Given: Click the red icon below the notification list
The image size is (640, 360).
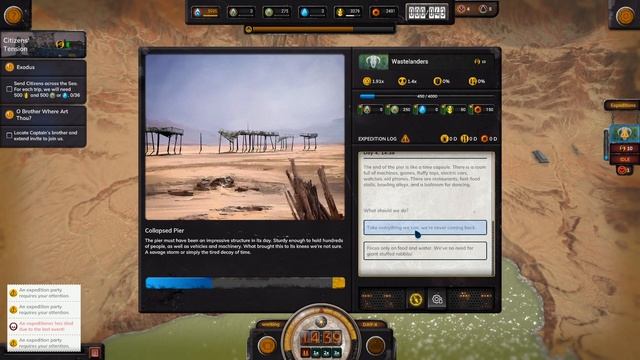Looking at the screenshot, I should tap(95, 353).
